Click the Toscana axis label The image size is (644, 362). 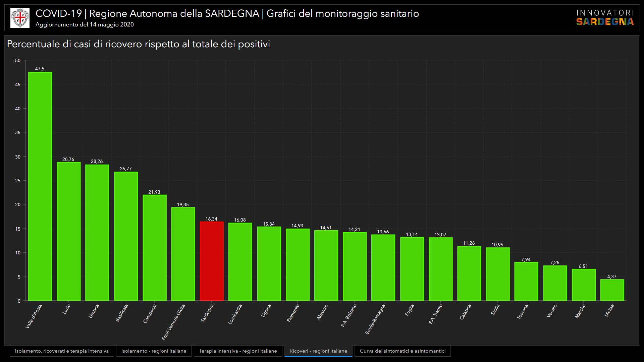[522, 312]
